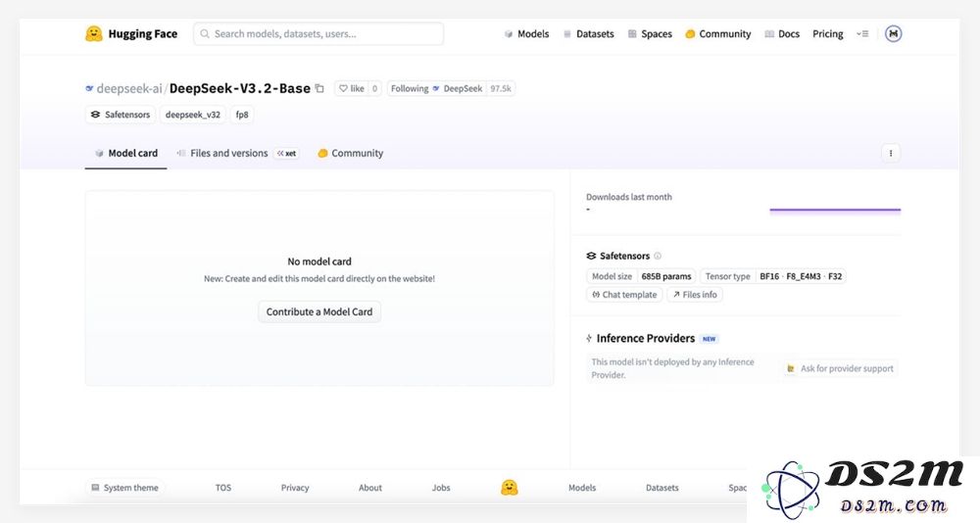Open the Chat template viewer
The width and height of the screenshot is (980, 523).
coord(624,295)
